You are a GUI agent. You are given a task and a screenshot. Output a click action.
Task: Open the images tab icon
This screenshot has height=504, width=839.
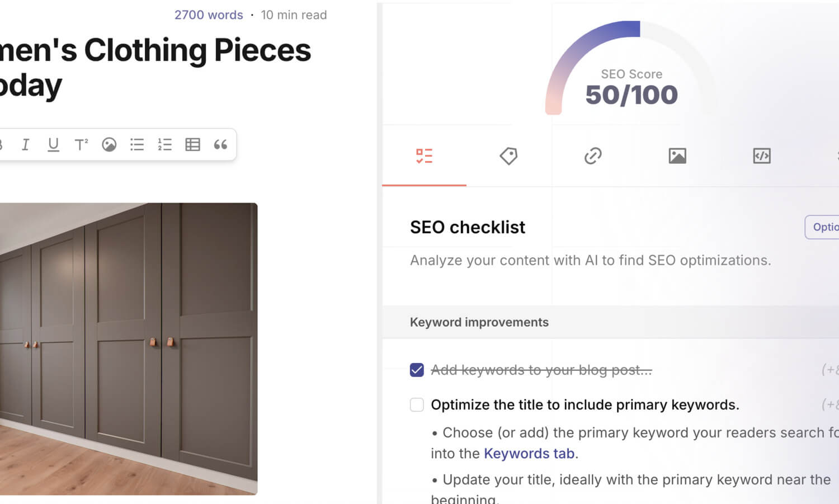coord(677,156)
